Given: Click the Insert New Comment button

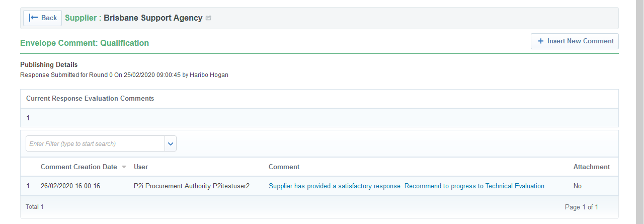Looking at the screenshot, I should [575, 41].
